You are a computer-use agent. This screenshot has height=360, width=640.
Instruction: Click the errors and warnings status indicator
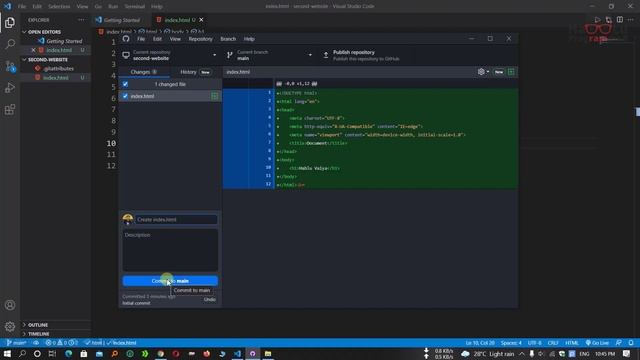(x=62, y=343)
